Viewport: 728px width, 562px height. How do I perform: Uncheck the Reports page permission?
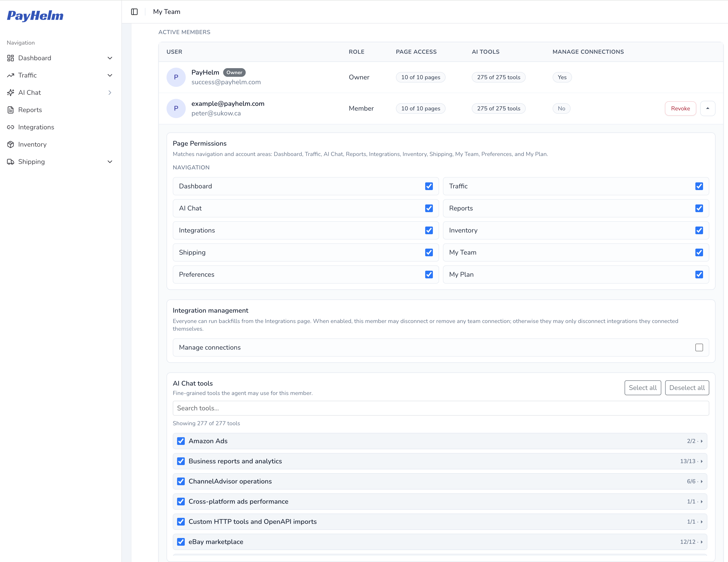tap(699, 208)
